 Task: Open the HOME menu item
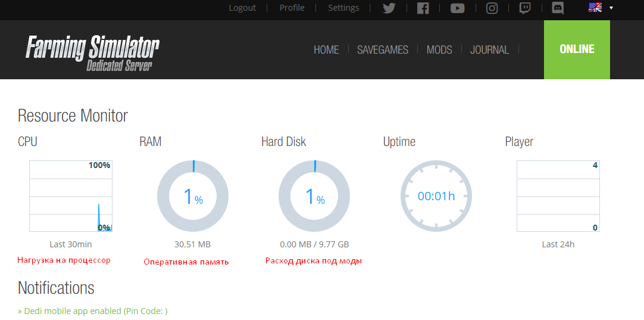(x=326, y=50)
